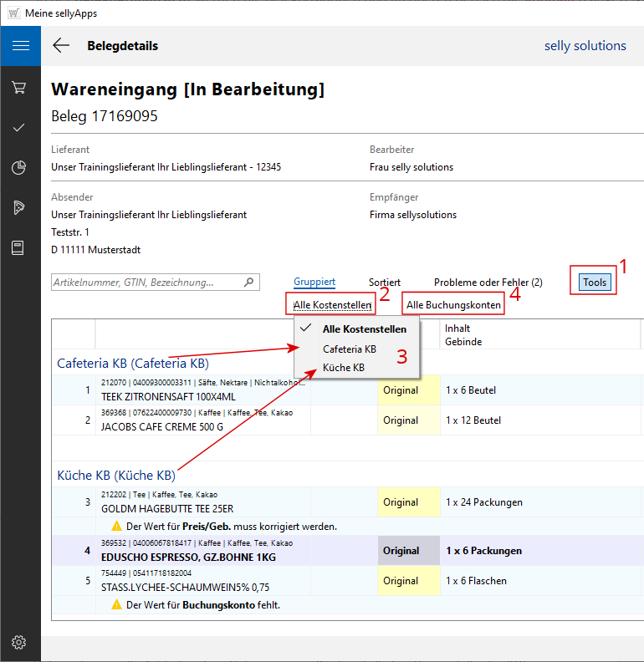The height and width of the screenshot is (662, 644).
Task: Click the Tools button
Action: tap(594, 283)
